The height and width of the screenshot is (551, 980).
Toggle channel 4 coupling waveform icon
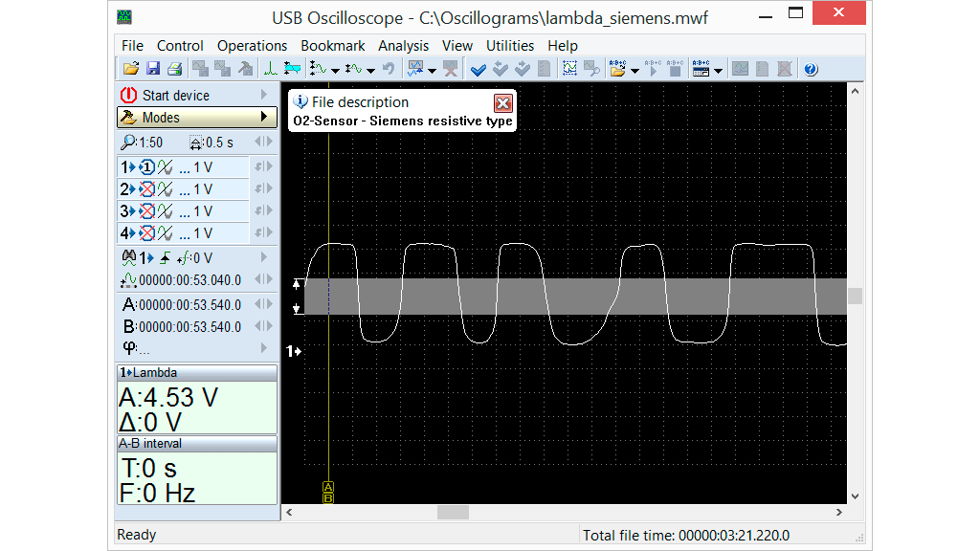[165, 233]
